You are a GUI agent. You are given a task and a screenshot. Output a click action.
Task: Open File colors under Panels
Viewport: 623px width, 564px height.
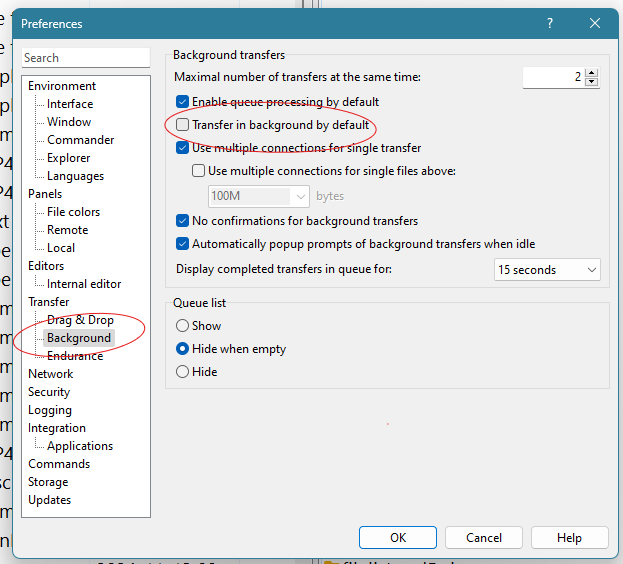point(73,212)
